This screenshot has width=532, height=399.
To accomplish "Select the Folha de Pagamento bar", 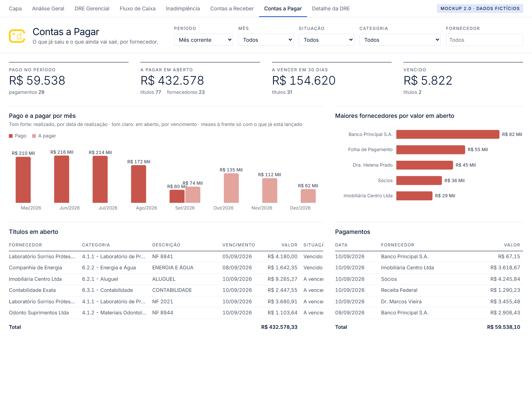I will (x=431, y=150).
